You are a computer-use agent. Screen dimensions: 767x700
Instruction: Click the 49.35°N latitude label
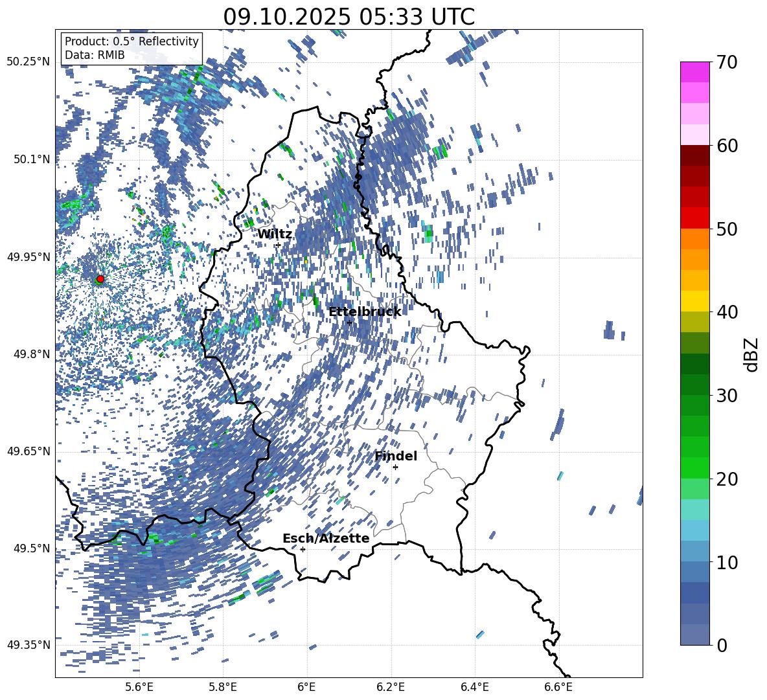pos(29,645)
